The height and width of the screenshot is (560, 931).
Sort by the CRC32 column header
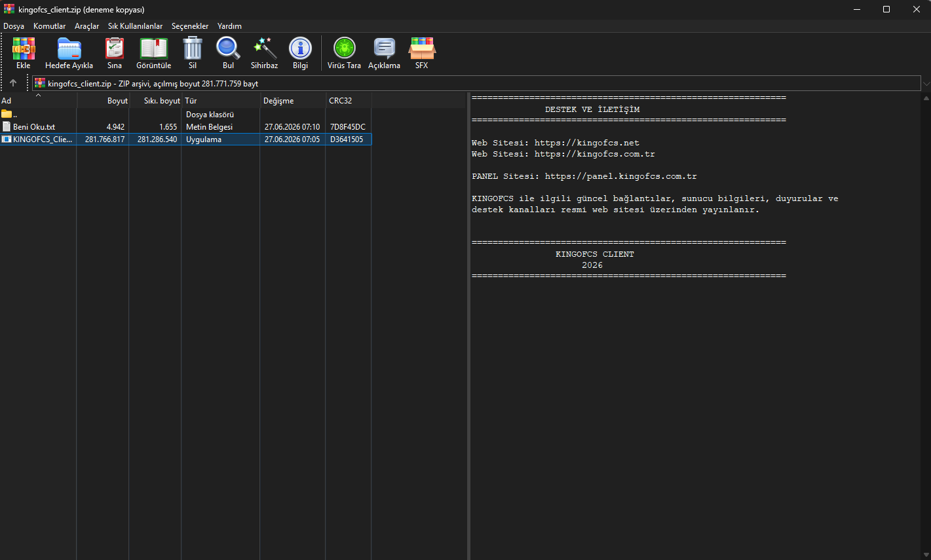(349, 100)
